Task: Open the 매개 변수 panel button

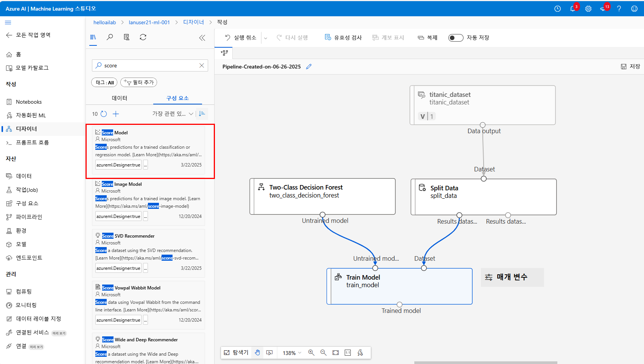Action: (x=512, y=277)
